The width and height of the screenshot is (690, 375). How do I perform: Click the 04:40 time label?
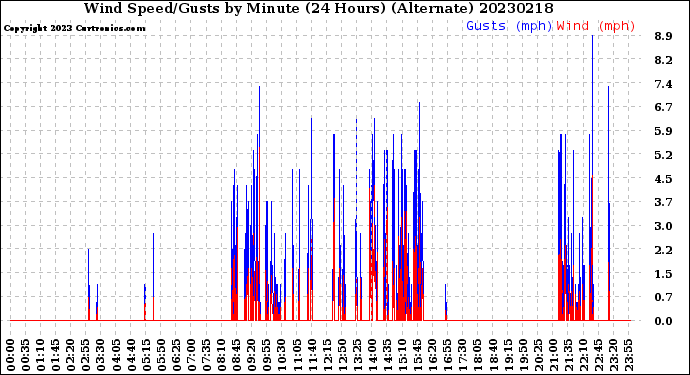tap(131, 355)
